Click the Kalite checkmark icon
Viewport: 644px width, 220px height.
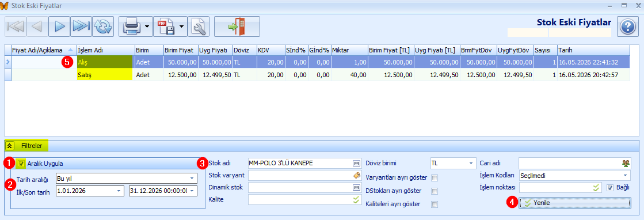356,200
